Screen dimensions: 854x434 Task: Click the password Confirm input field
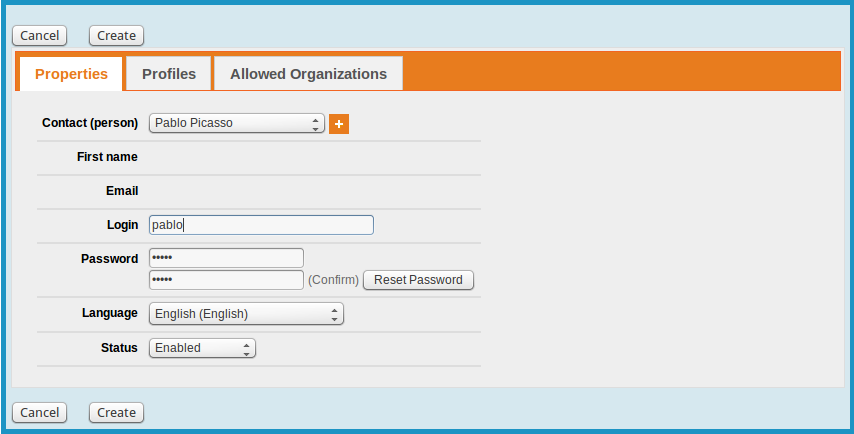226,280
